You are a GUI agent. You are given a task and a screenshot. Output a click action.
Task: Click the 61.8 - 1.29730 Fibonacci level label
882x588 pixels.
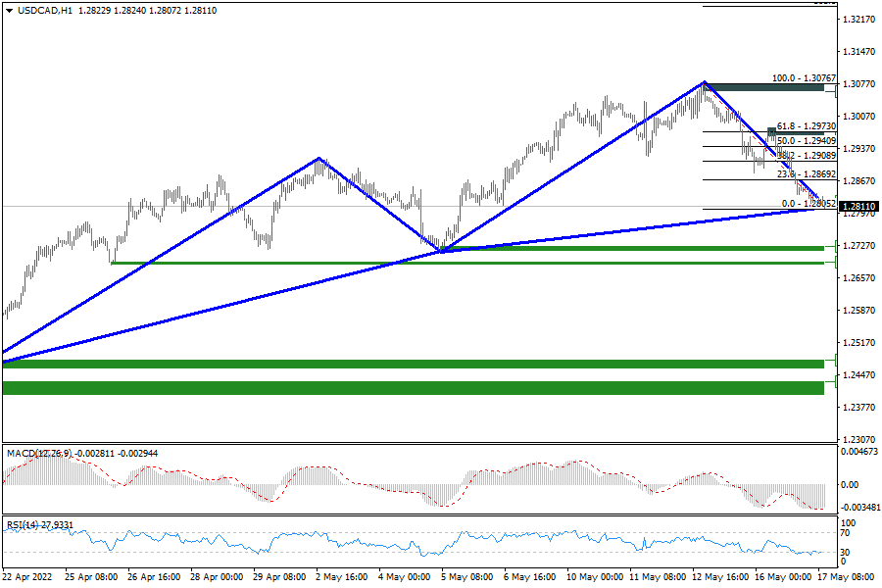click(806, 127)
